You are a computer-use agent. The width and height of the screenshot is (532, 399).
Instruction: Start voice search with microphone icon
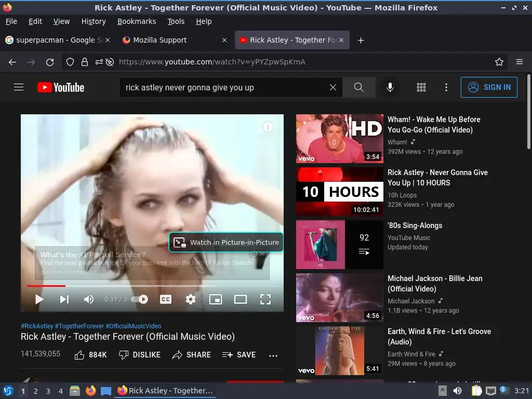coord(390,87)
